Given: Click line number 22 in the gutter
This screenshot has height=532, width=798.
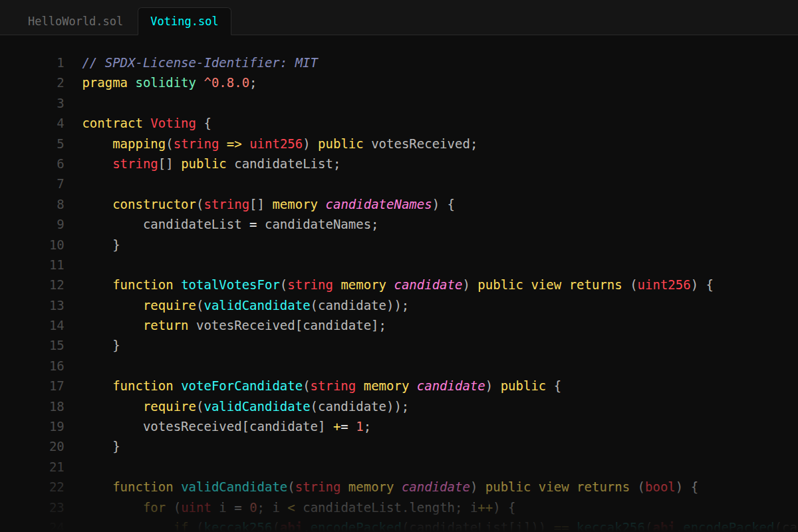Looking at the screenshot, I should [x=57, y=487].
